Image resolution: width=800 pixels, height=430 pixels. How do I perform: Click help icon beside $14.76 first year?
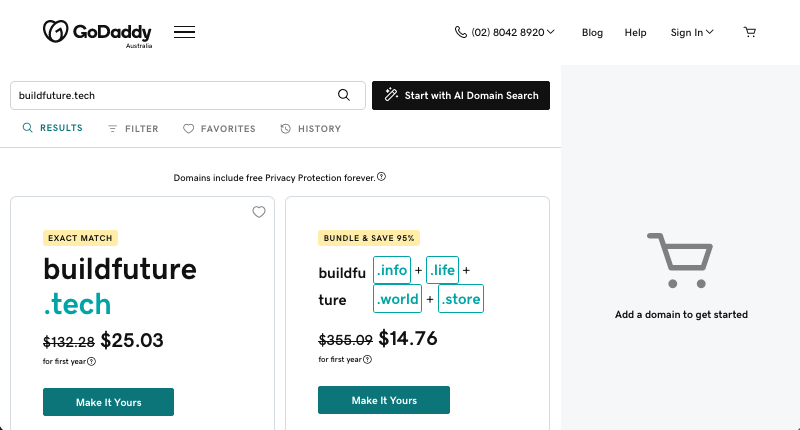367,359
